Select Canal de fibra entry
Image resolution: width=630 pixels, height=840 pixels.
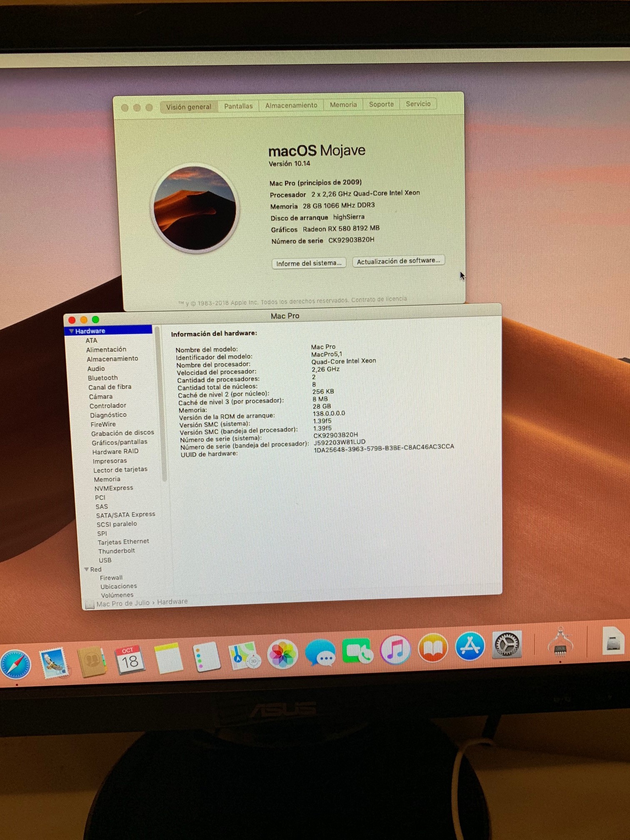pyautogui.click(x=110, y=387)
